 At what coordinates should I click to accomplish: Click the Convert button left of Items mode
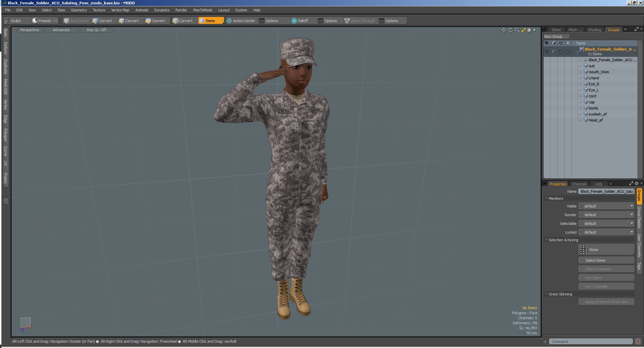[183, 21]
